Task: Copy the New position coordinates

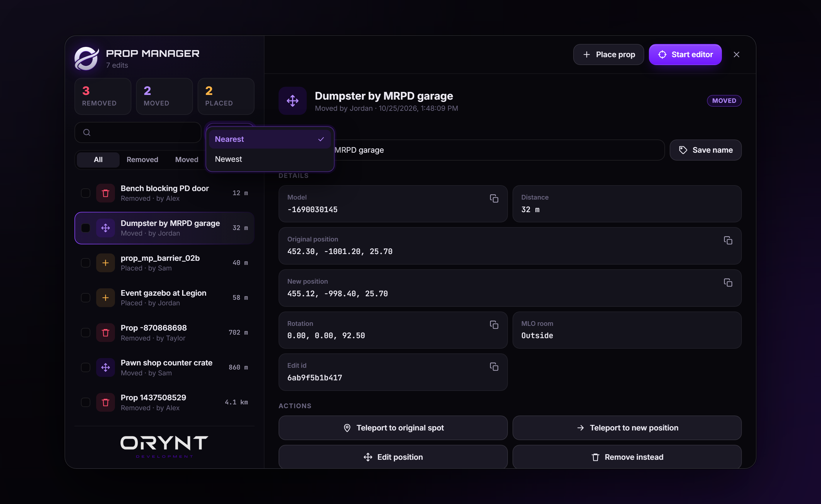Action: coord(728,283)
